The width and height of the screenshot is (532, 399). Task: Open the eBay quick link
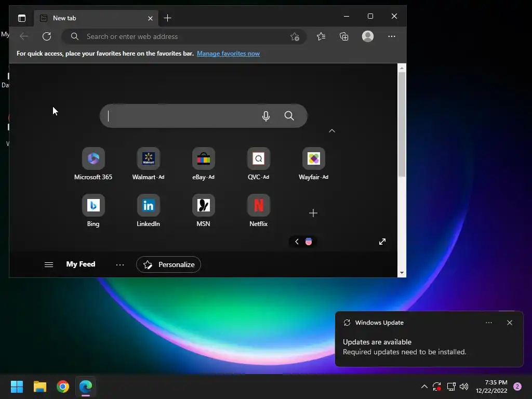204,164
